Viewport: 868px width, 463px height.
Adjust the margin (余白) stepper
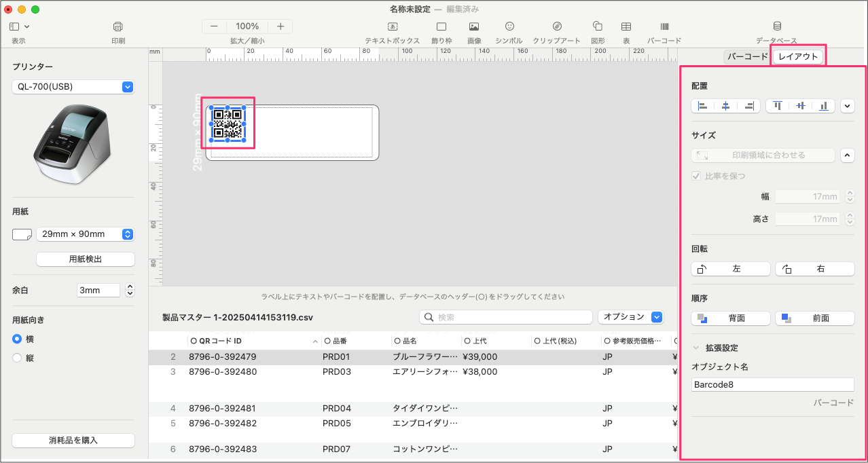coord(130,290)
